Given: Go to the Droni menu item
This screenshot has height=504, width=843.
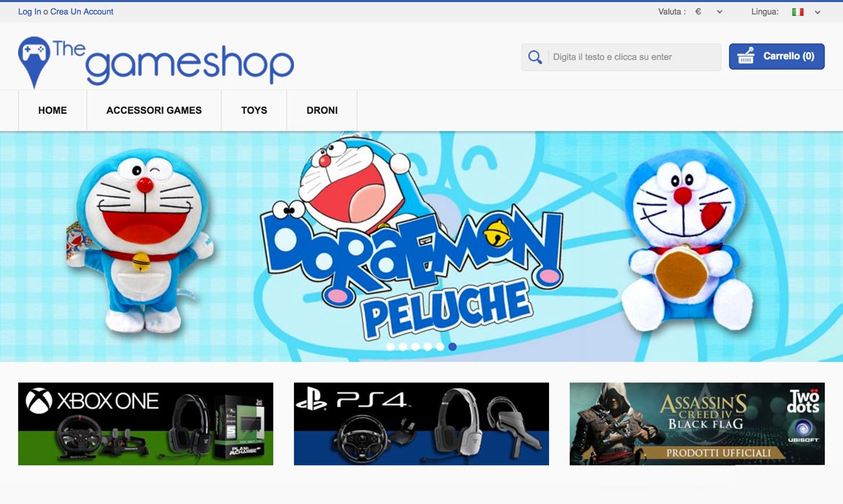Looking at the screenshot, I should [322, 110].
